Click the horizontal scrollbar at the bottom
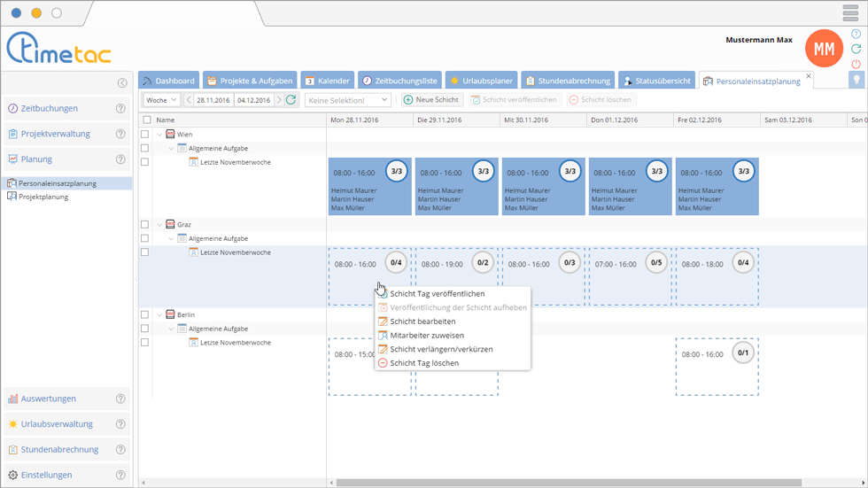The image size is (868, 488). [567, 483]
